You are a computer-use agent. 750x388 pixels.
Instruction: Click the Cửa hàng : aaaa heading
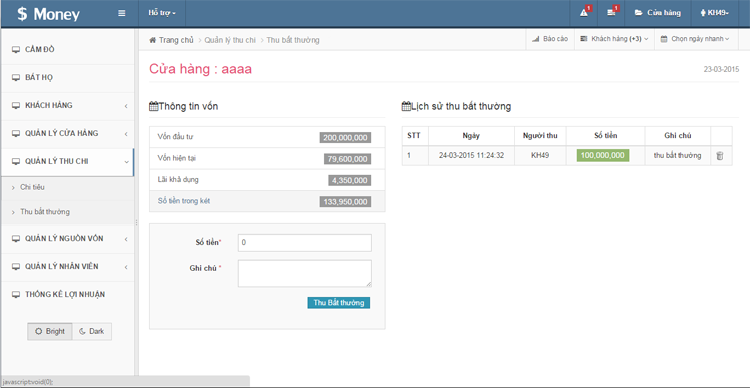200,69
